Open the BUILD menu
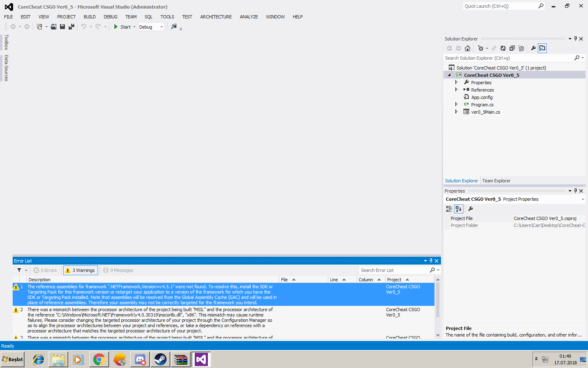Screen dimensions: 588x368 point(89,17)
